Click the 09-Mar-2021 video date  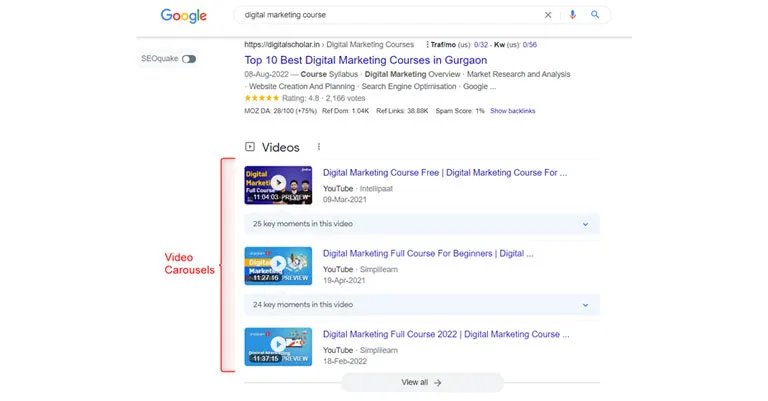pyautogui.click(x=344, y=200)
